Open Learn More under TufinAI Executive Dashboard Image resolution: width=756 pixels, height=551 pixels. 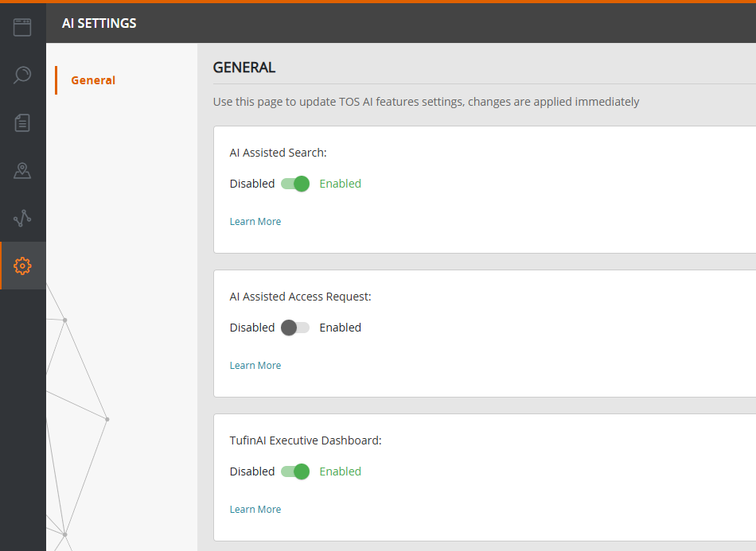click(255, 510)
